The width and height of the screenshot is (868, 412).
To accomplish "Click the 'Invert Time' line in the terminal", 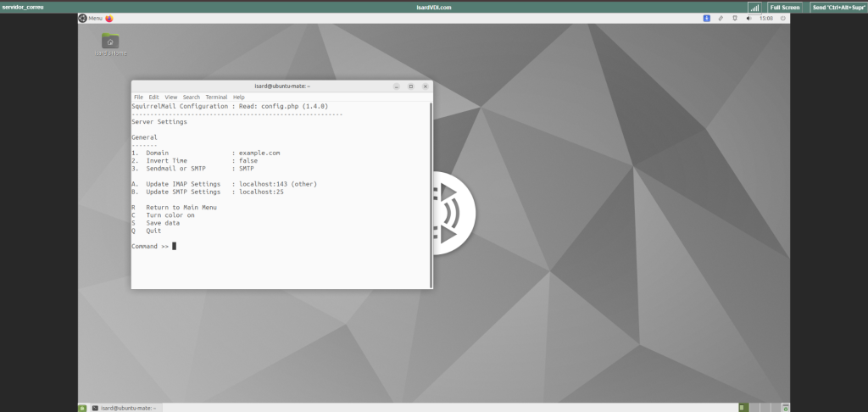I will (194, 160).
